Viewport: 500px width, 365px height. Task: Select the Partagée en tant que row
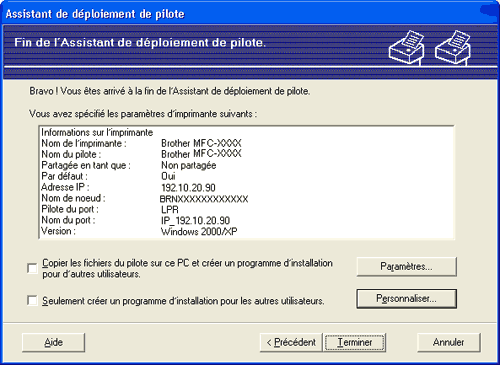[129, 165]
